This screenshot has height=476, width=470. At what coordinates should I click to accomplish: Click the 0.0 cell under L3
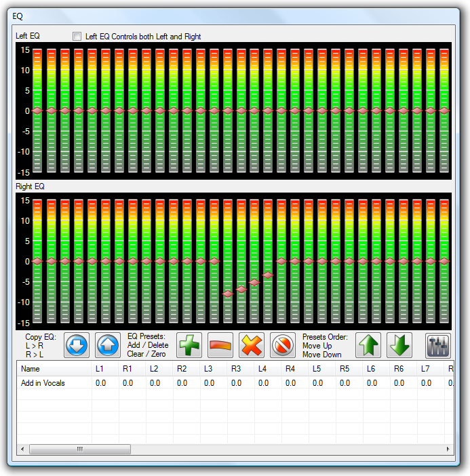tap(214, 383)
